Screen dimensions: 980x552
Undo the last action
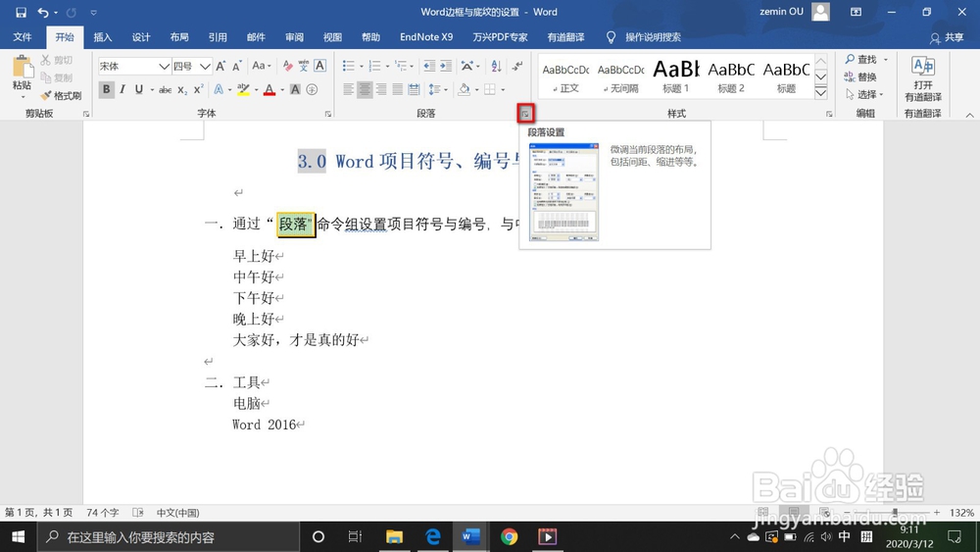42,12
